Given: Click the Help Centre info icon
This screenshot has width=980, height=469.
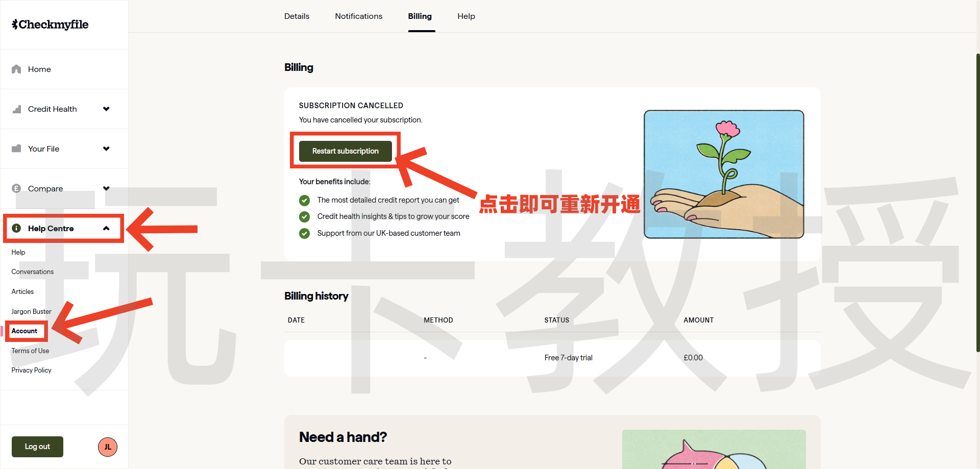Looking at the screenshot, I should pos(16,228).
